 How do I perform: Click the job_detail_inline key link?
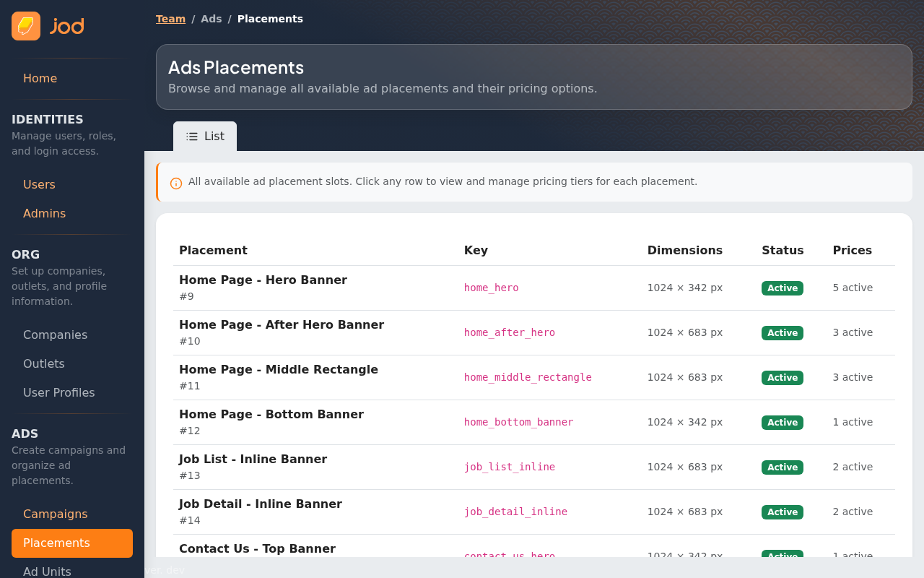[515, 512]
